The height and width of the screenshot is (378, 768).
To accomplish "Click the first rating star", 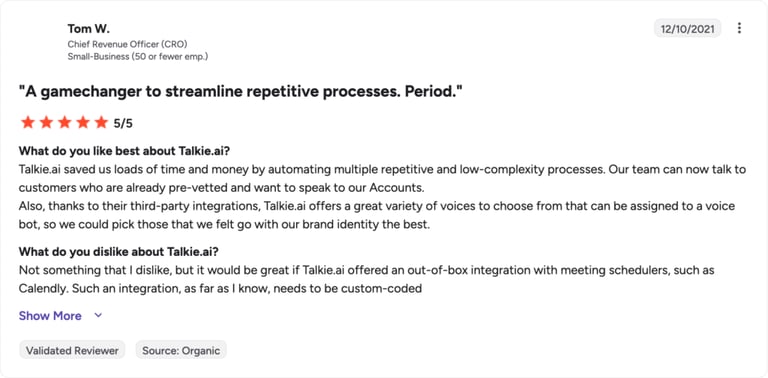I will click(28, 122).
